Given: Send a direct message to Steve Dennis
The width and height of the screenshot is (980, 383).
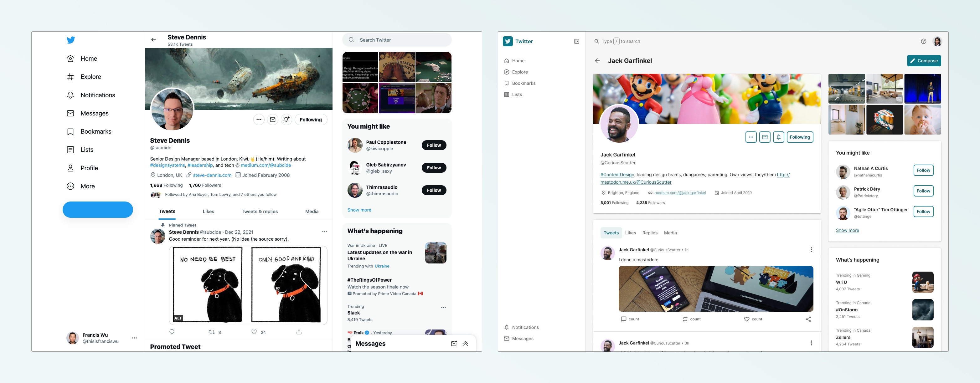Looking at the screenshot, I should coord(273,120).
